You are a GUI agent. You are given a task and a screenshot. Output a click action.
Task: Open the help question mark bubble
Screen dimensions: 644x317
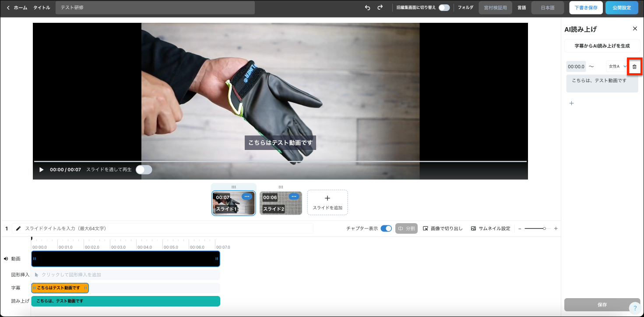635,308
